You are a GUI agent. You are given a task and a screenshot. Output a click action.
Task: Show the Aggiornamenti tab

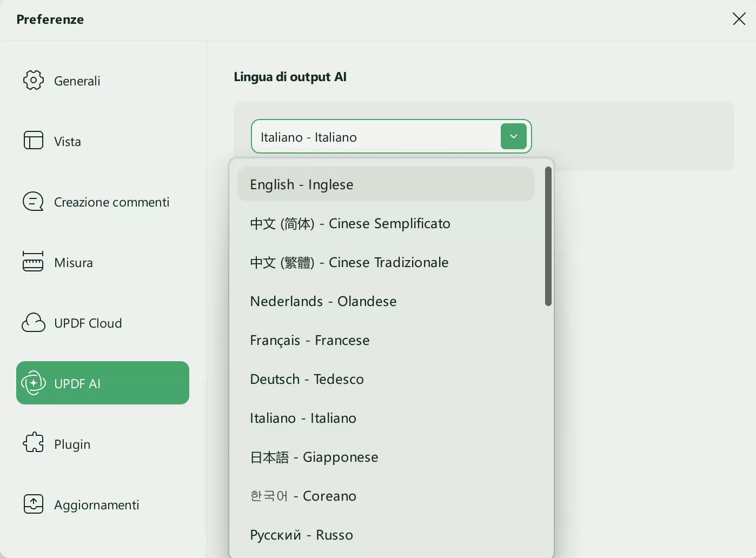[103, 504]
